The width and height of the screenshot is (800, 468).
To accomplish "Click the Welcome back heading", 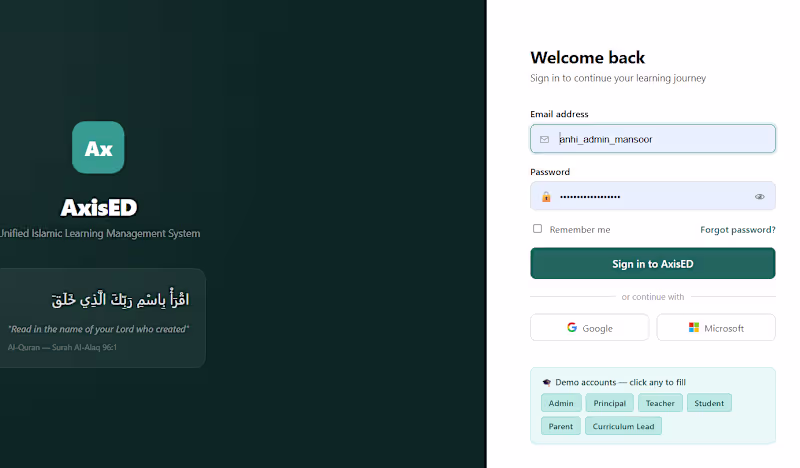I will click(x=588, y=58).
